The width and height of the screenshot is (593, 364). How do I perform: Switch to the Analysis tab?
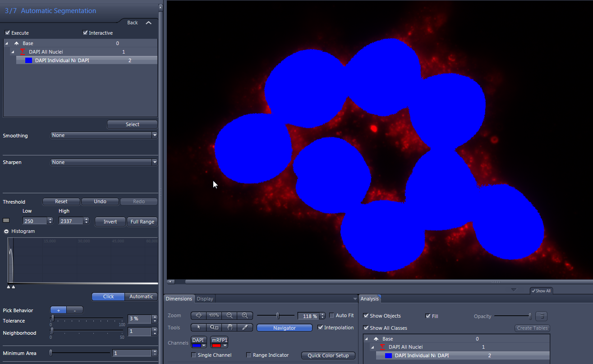point(370,298)
